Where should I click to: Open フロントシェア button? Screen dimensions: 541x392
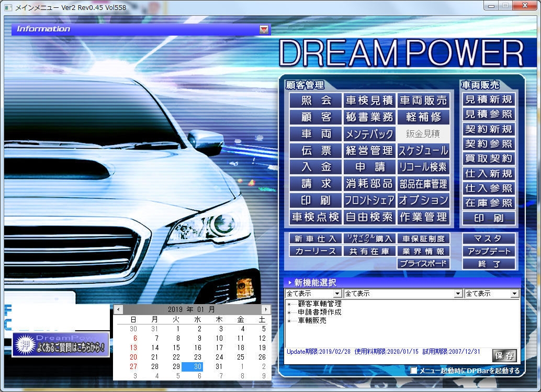[x=369, y=200]
